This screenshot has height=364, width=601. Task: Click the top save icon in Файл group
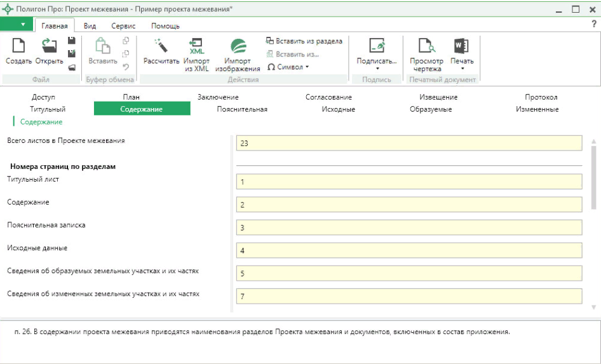(x=72, y=41)
